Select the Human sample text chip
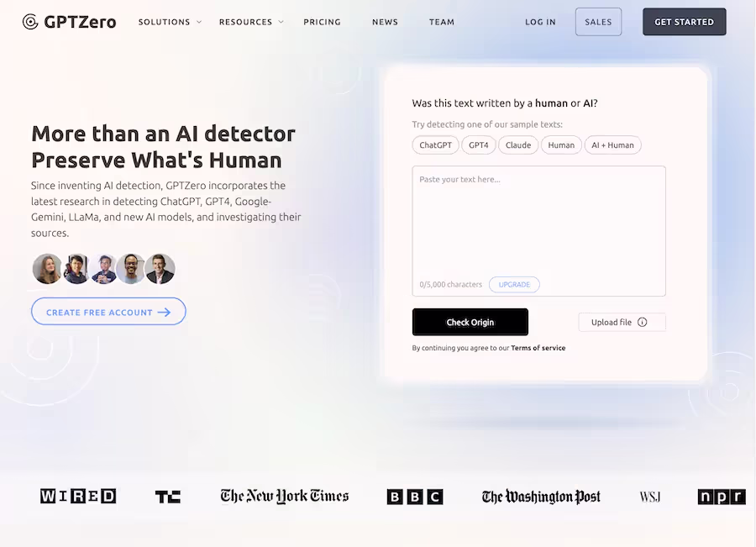Viewport: 756px width, 547px height. pyautogui.click(x=561, y=145)
